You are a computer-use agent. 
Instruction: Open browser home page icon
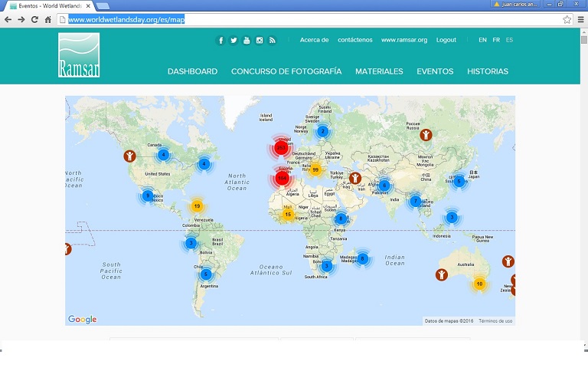pos(48,19)
